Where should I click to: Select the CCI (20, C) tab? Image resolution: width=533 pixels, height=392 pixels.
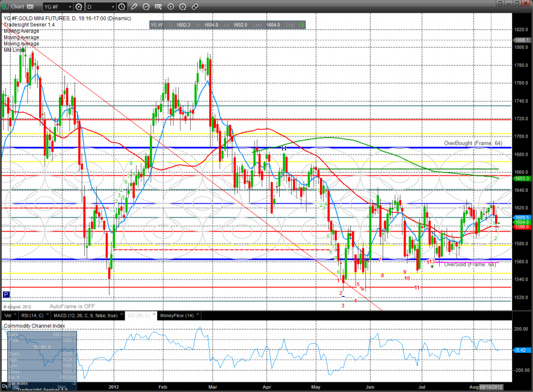pos(140,315)
